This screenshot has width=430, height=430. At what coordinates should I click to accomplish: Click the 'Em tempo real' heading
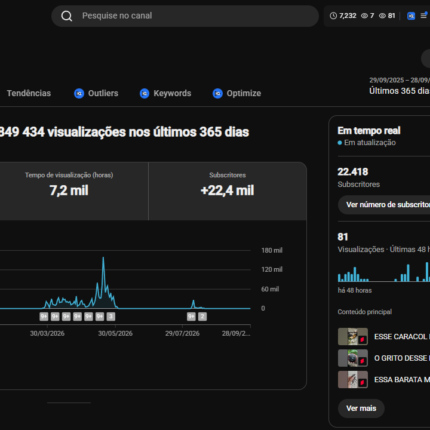pos(369,131)
